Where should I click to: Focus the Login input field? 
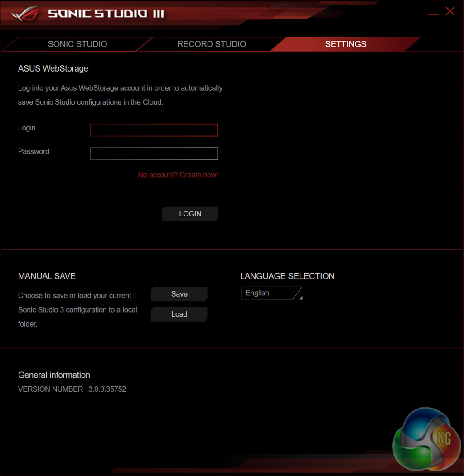(x=154, y=130)
